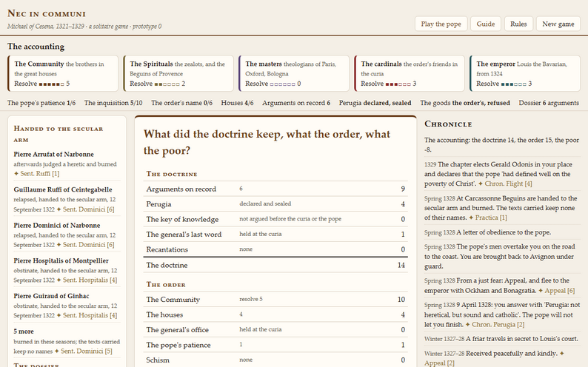Open Chron. Flight [4] source link

pyautogui.click(x=508, y=183)
